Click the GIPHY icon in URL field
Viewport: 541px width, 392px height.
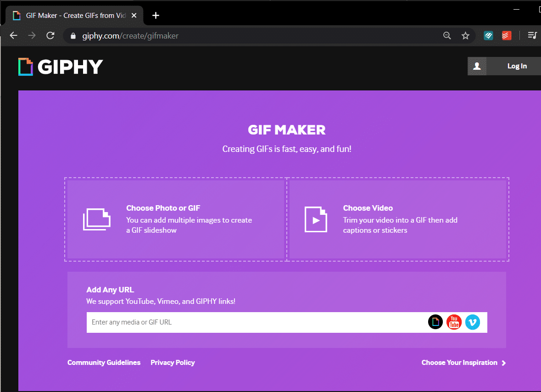coord(435,322)
